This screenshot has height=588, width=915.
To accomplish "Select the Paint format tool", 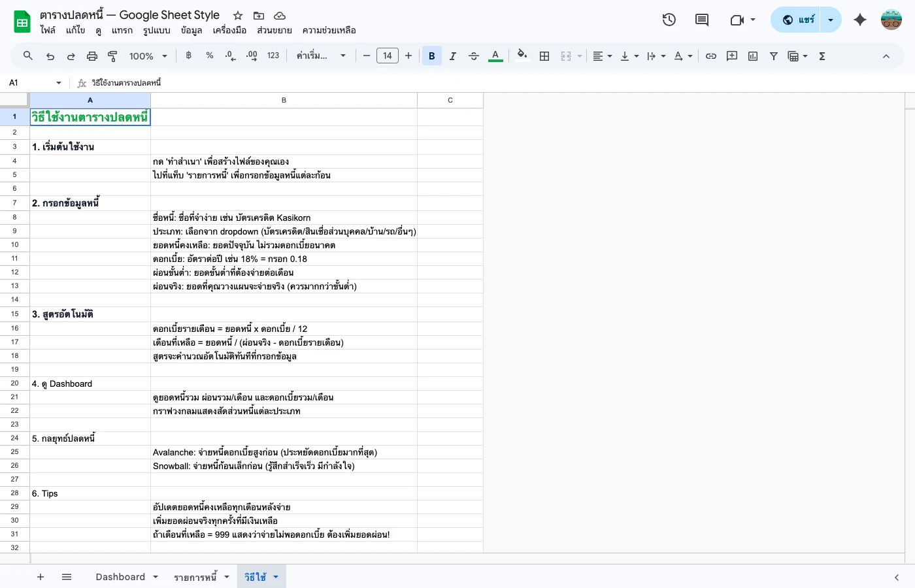I will pos(112,56).
